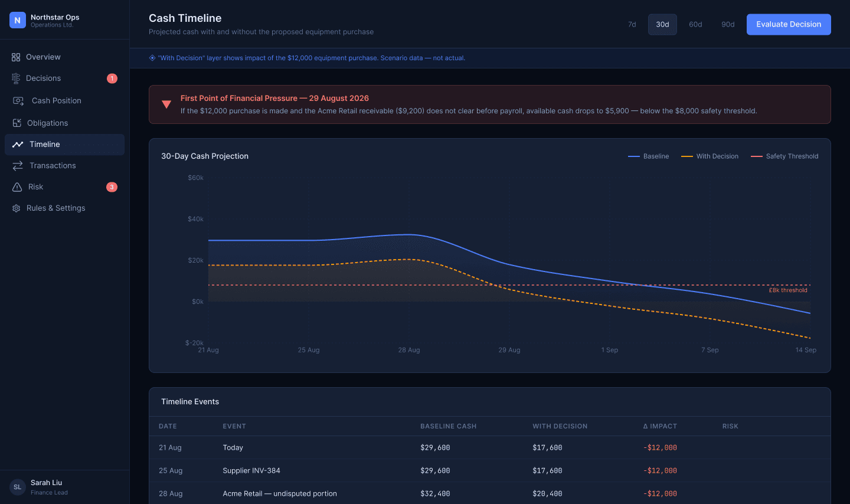
Task: Navigate to Obligations
Action: coord(64,123)
